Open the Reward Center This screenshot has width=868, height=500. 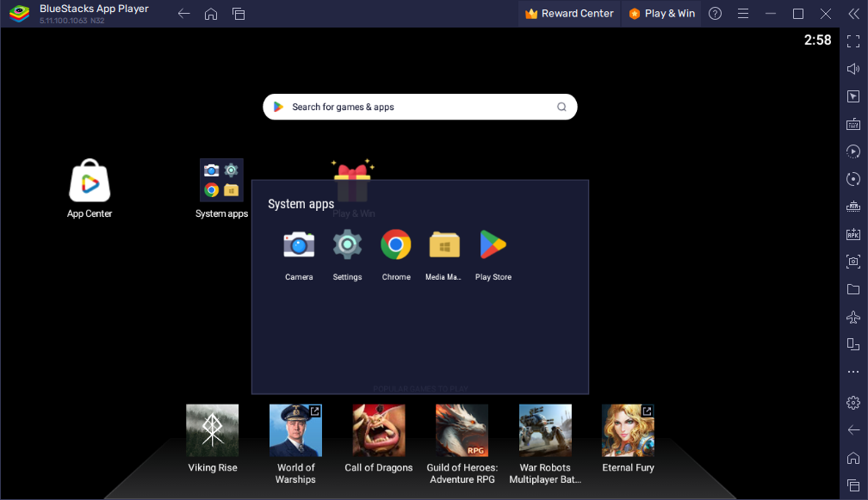pos(569,13)
